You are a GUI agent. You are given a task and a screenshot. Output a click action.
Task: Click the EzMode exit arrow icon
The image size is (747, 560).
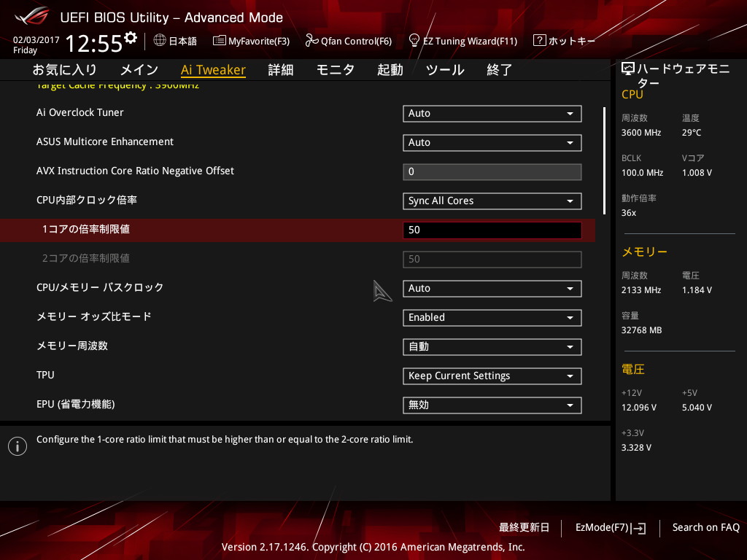pos(638,528)
